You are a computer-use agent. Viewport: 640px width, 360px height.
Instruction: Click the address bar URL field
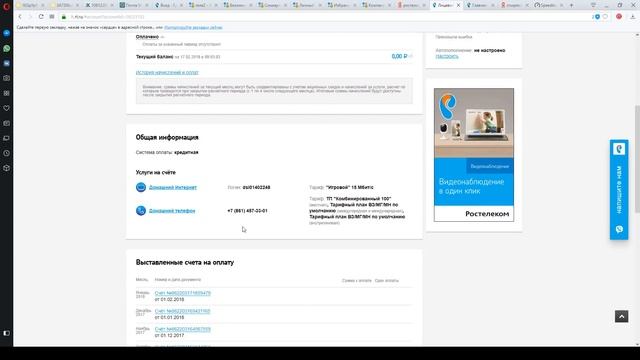(327, 17)
